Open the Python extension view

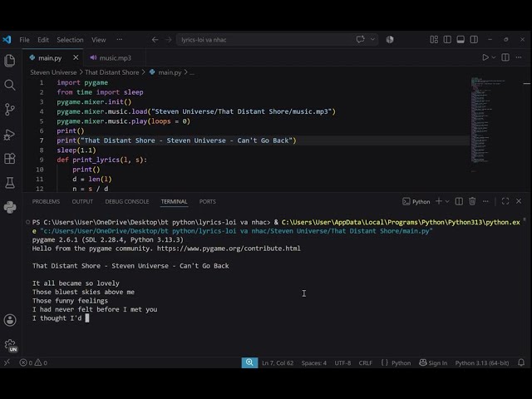10,207
